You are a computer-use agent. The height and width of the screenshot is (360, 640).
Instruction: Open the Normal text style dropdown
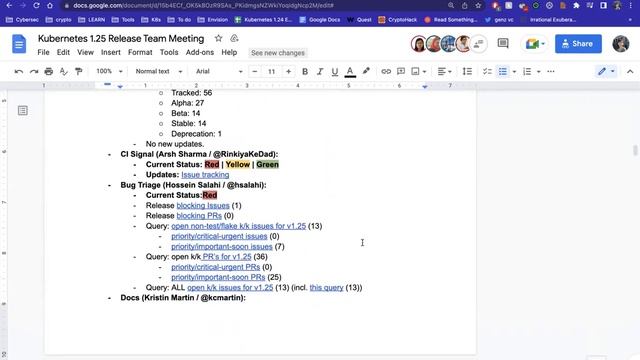tap(158, 71)
